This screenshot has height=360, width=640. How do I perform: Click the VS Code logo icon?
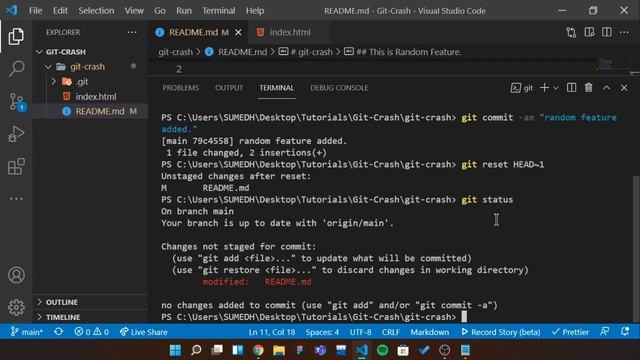pos(12,10)
